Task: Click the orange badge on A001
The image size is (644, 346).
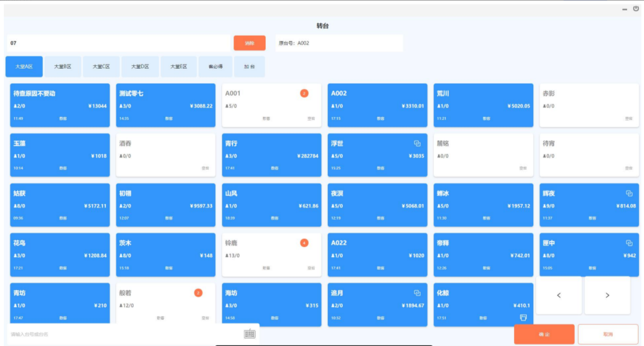Action: click(304, 93)
